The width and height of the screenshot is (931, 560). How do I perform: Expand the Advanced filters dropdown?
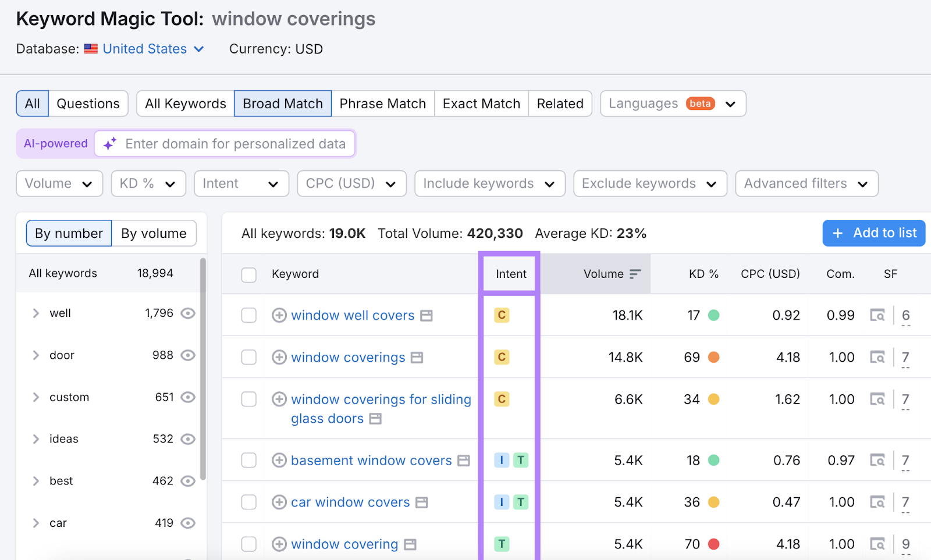tap(806, 183)
